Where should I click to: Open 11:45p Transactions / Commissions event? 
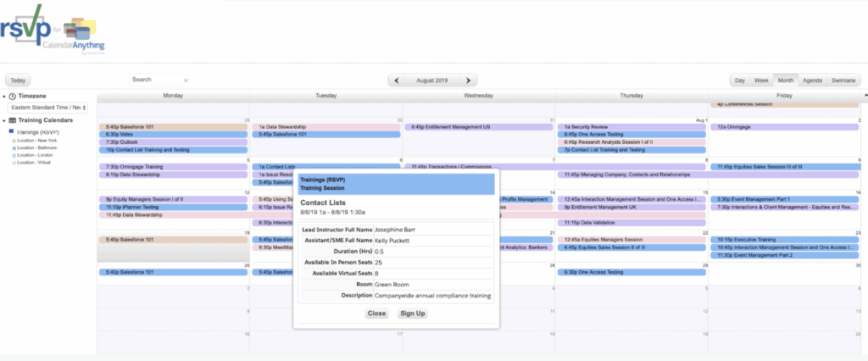555,167
